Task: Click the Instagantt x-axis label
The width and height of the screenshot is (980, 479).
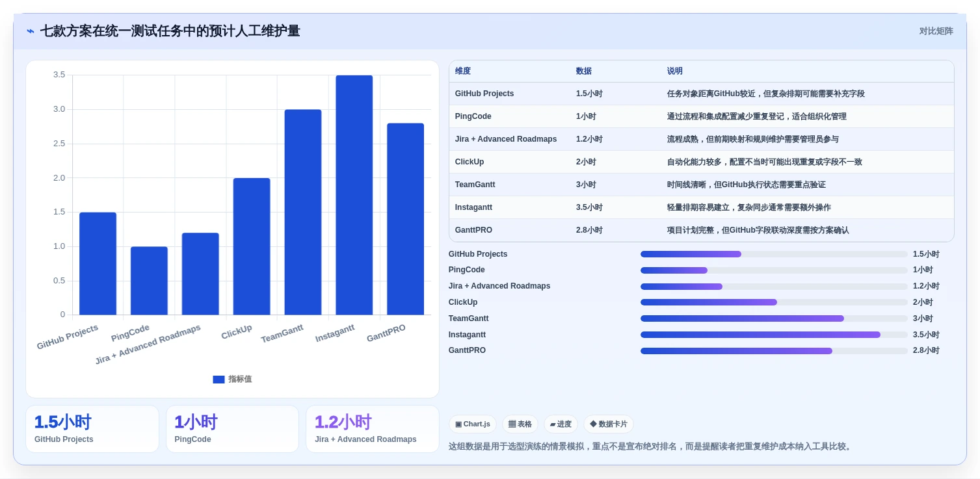Action: (x=335, y=333)
